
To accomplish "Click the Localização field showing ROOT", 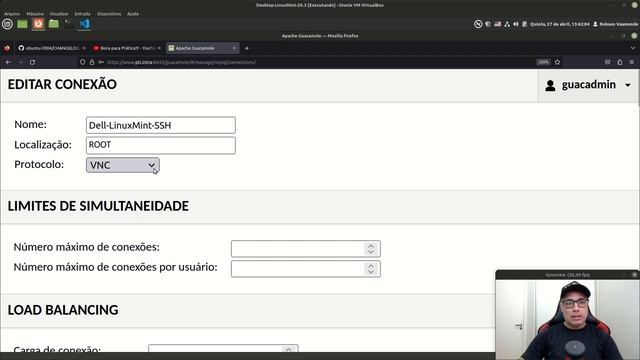I will (x=161, y=145).
